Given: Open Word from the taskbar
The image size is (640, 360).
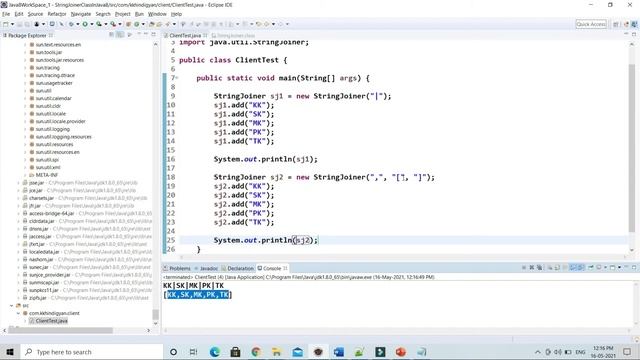Looking at the screenshot, I should [x=339, y=352].
